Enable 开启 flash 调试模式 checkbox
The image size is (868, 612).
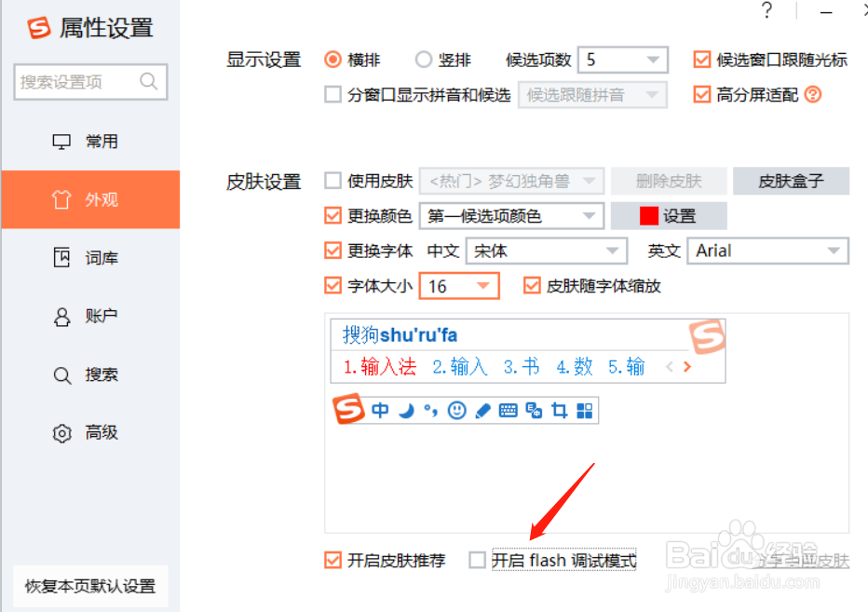(477, 560)
